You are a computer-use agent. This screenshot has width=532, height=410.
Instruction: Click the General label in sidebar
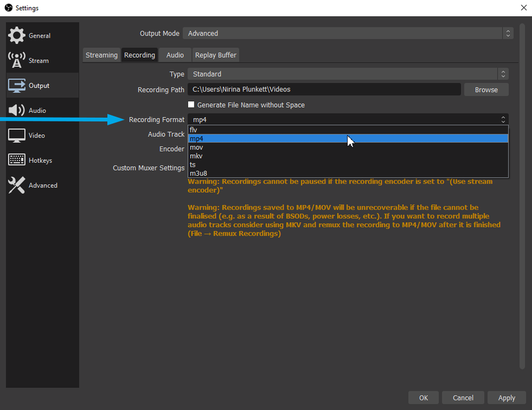coord(40,36)
